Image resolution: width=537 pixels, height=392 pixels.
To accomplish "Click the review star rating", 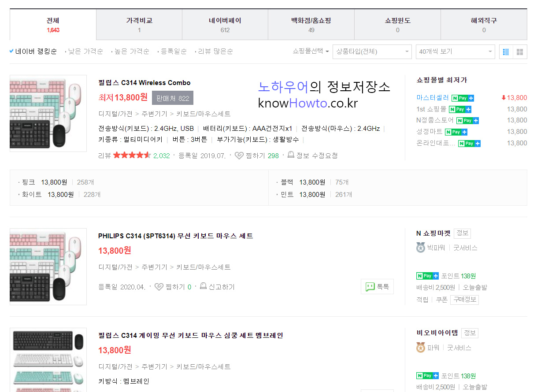I will [x=132, y=155].
